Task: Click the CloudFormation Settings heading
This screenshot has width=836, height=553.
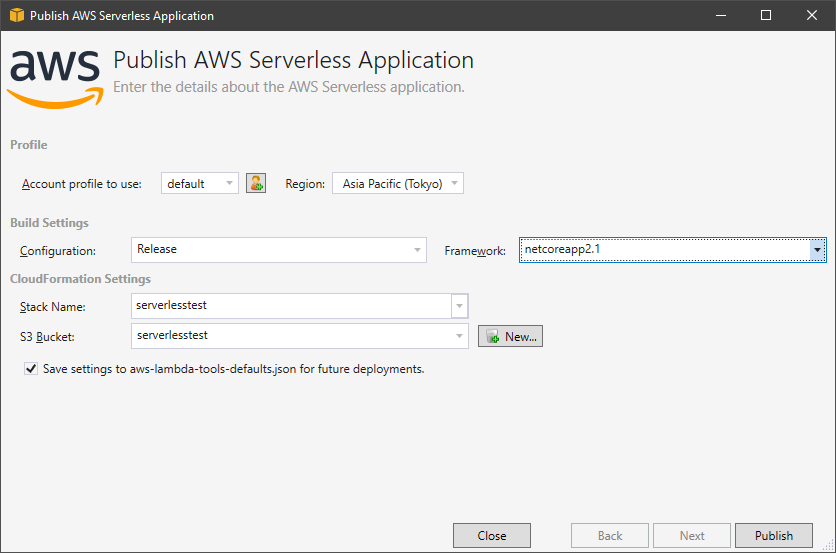Action: [80, 279]
